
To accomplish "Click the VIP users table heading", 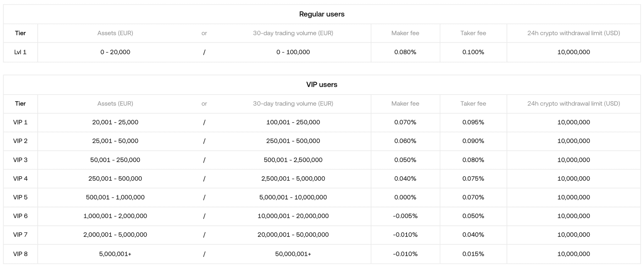I will point(322,84).
